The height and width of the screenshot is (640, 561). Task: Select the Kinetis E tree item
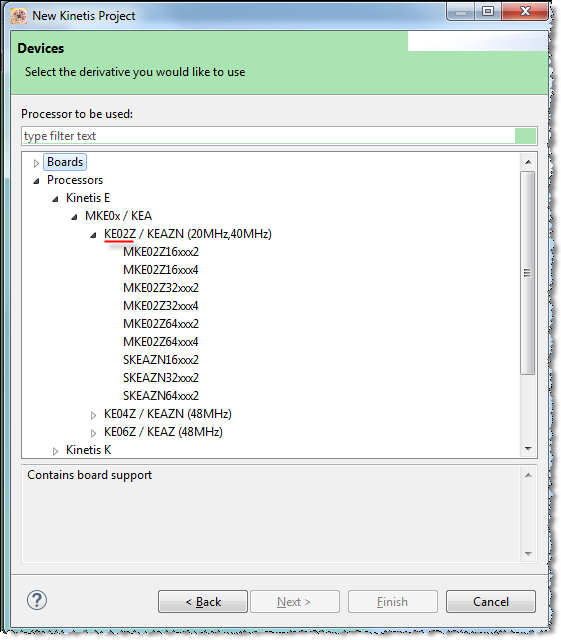coord(88,198)
